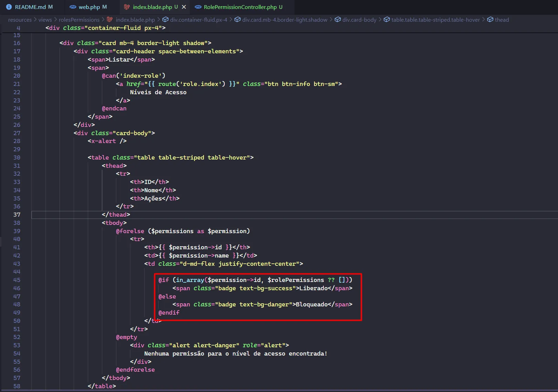This screenshot has width=558, height=392.
Task: Click the PHP icon on web.php tab
Action: [73, 7]
